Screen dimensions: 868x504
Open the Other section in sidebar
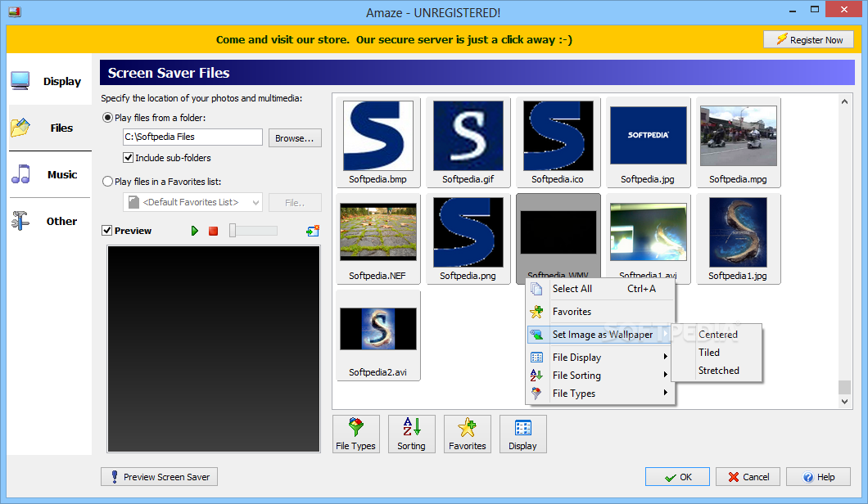point(49,221)
